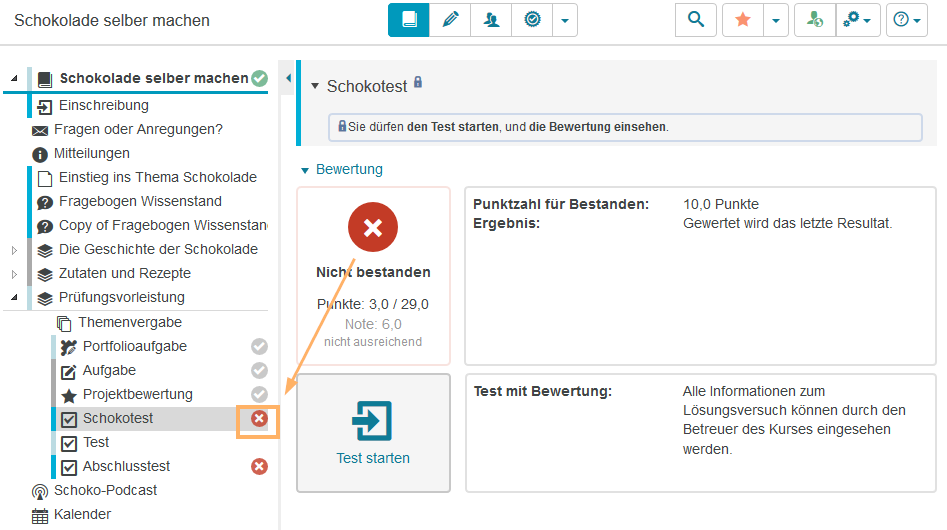This screenshot has width=947, height=530.
Task: Collapse the Schokotest heading triangle
Action: [x=315, y=86]
